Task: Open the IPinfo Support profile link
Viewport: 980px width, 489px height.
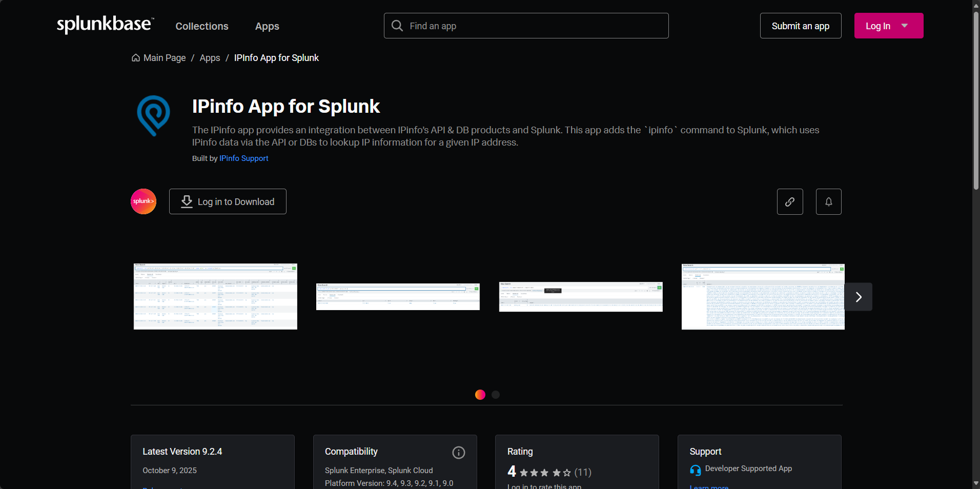Action: [x=243, y=158]
